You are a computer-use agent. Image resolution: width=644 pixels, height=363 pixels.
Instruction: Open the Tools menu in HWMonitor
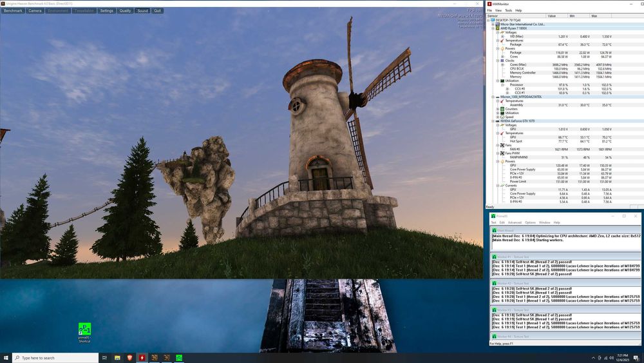tap(509, 10)
